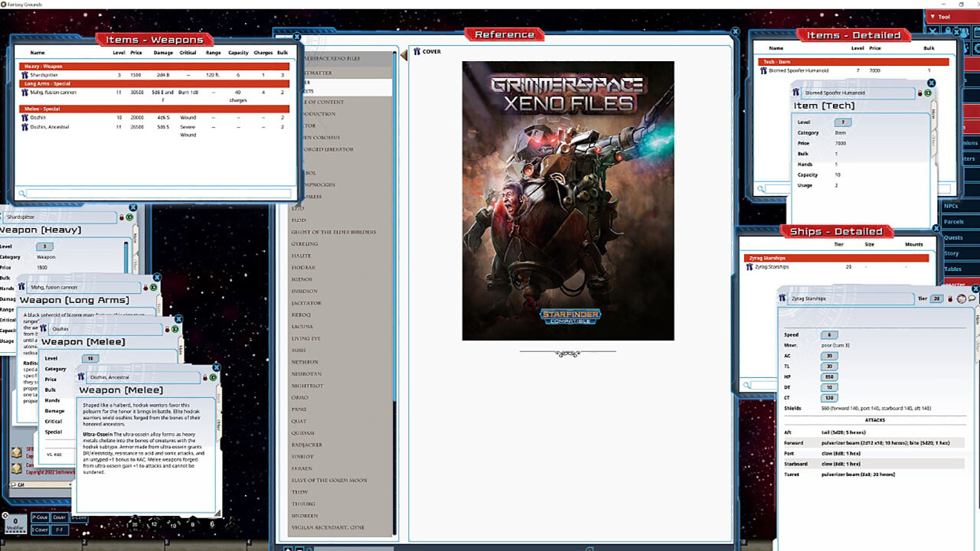The height and width of the screenshot is (551, 980).
Task: Roll the d6 die in the dice tray
Action: [212, 523]
